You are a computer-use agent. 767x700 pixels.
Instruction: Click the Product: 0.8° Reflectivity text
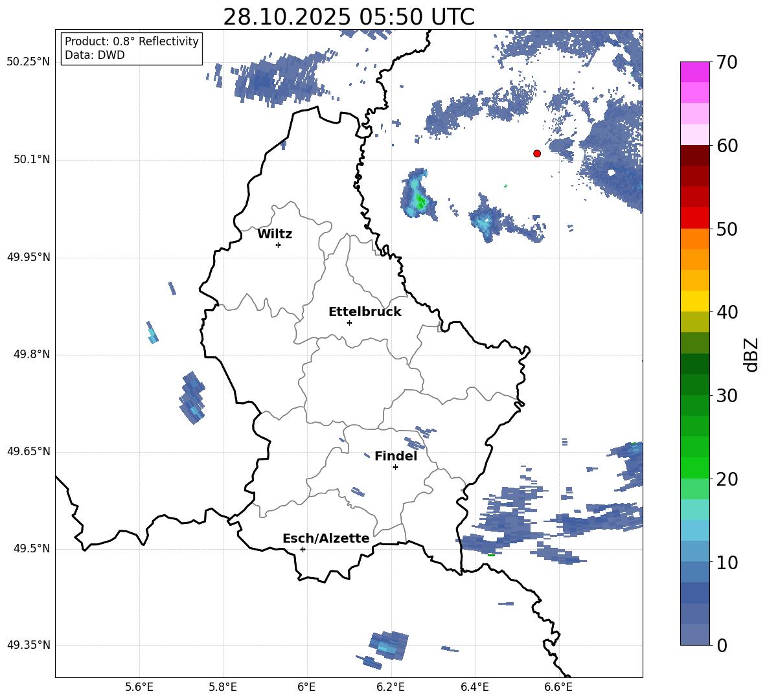pos(132,41)
